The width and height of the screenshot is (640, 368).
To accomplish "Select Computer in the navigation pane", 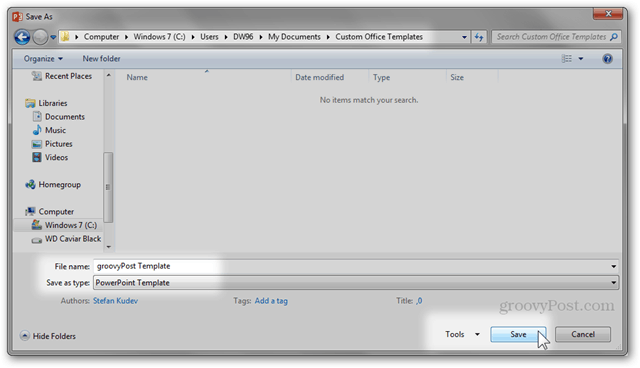I will click(50, 211).
